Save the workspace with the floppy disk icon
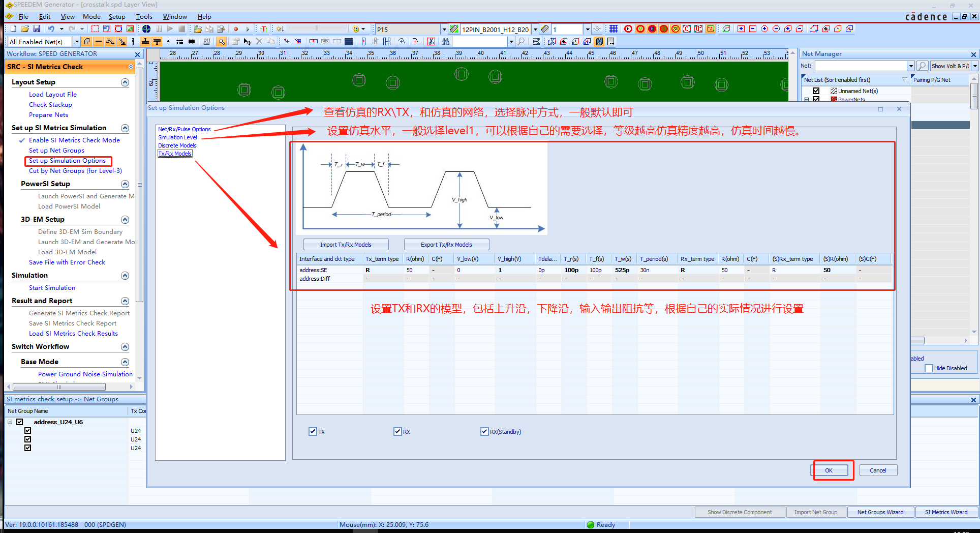The width and height of the screenshot is (980, 533). [37, 29]
